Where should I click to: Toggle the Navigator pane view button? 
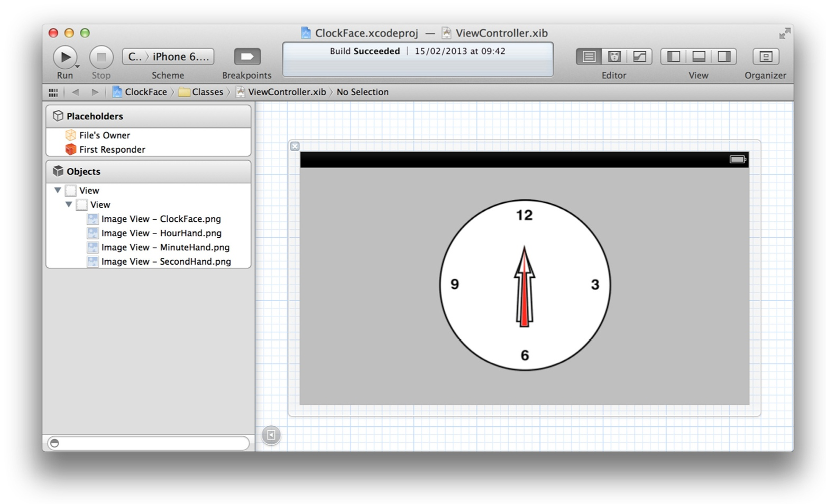point(673,57)
